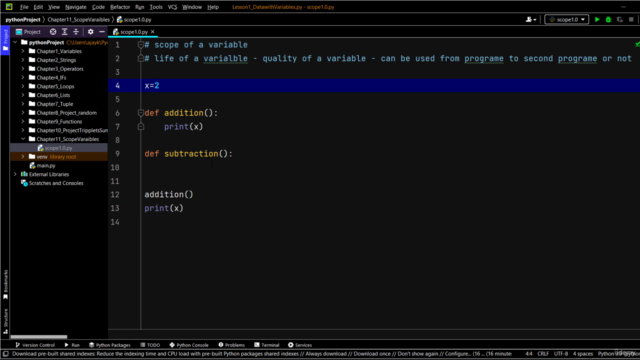Hide the Project panel with minus icon
Image resolution: width=640 pixels, height=360 pixels.
(102, 31)
